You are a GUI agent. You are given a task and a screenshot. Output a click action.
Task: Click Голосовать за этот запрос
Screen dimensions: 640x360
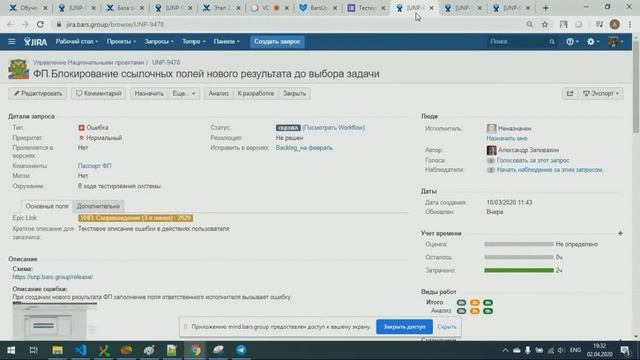(x=533, y=160)
